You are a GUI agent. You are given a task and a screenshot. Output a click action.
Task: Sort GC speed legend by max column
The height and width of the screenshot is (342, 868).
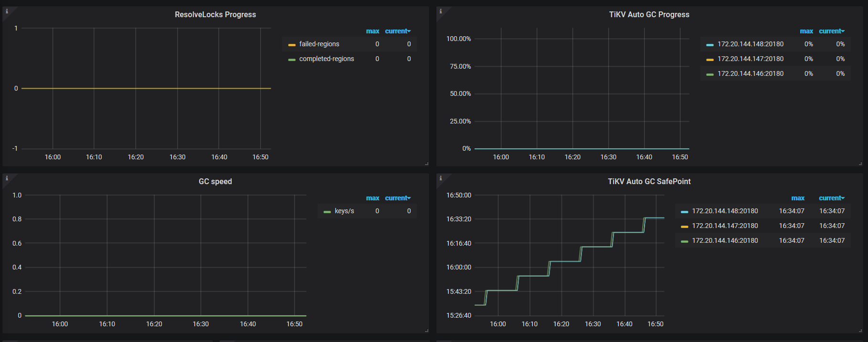click(x=372, y=198)
